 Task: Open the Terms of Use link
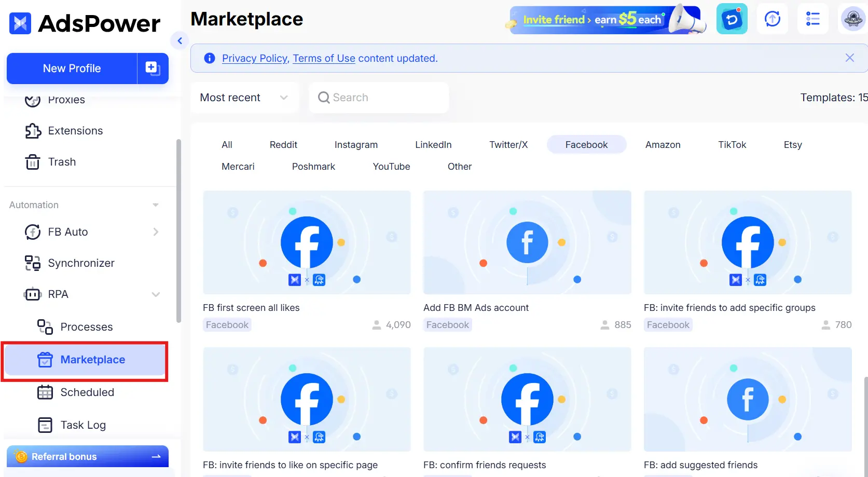coord(324,59)
